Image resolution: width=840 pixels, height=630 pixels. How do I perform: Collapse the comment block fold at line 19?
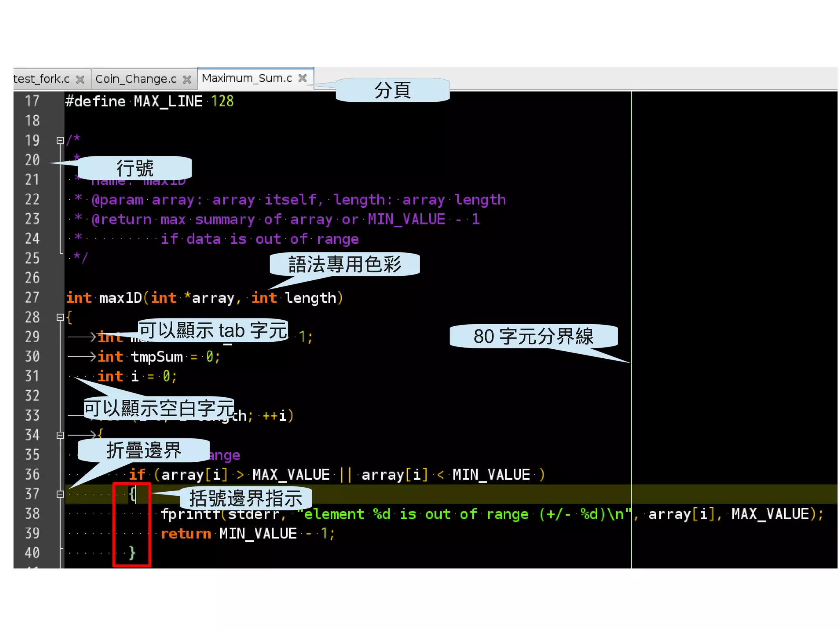(60, 141)
